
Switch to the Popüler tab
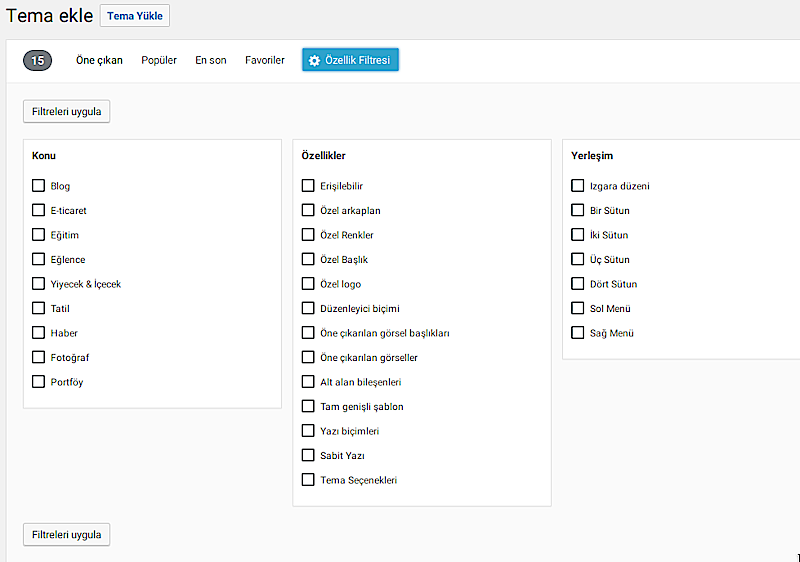(x=159, y=60)
